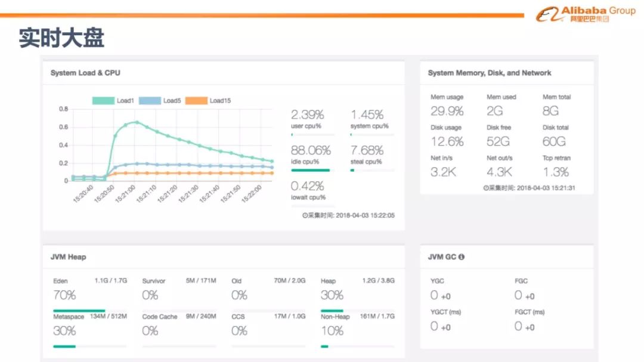Screen dimensions: 644x362
Task: Click the Tcp retran 1.3% value
Action: click(556, 172)
